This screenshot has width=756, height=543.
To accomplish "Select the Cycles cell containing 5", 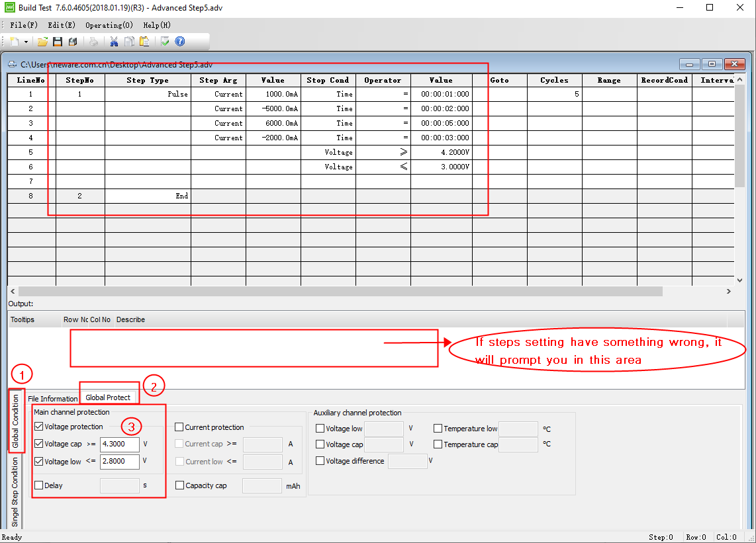I will point(555,94).
